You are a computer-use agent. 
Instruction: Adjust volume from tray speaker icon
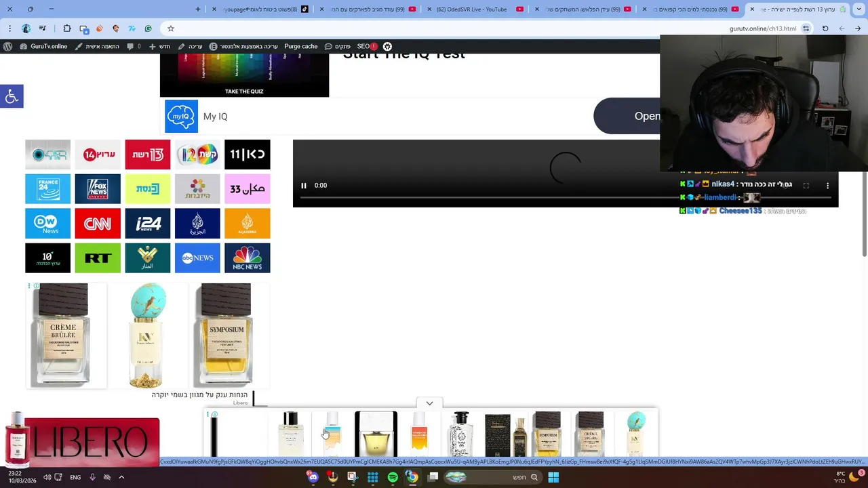[x=47, y=477]
